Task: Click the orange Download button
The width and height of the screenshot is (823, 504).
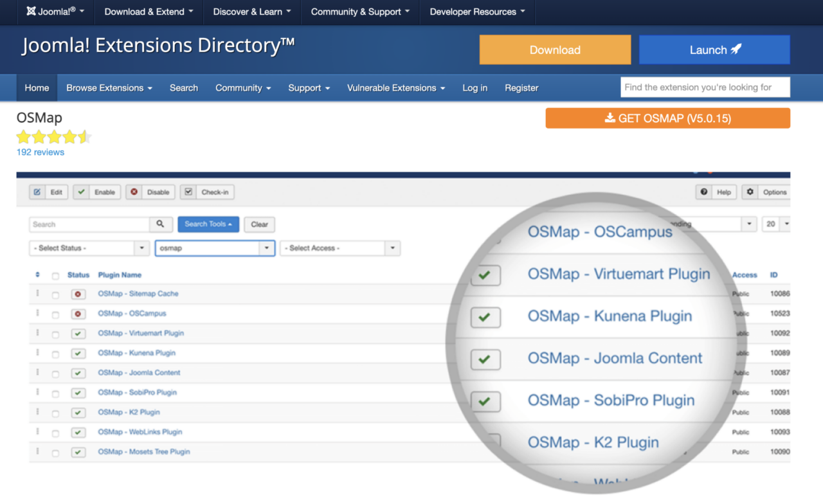Action: coord(555,50)
